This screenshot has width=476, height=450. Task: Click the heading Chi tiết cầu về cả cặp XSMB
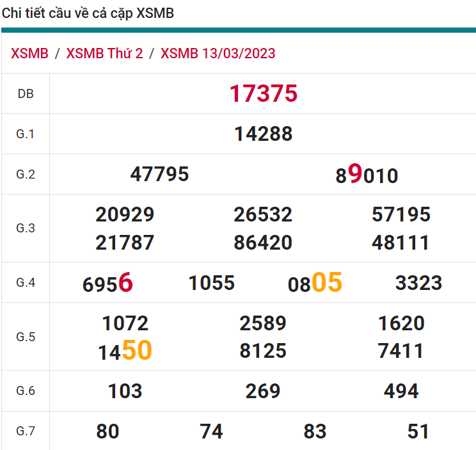(x=88, y=13)
